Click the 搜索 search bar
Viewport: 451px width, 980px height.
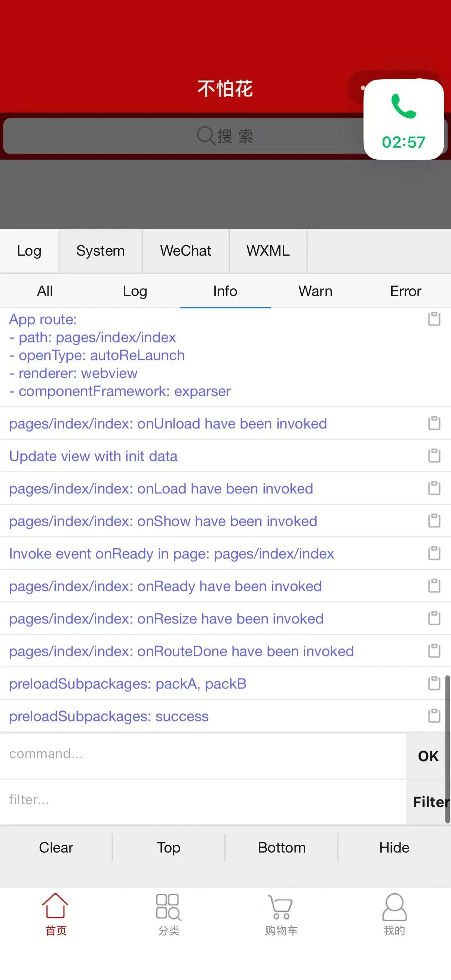click(x=183, y=136)
